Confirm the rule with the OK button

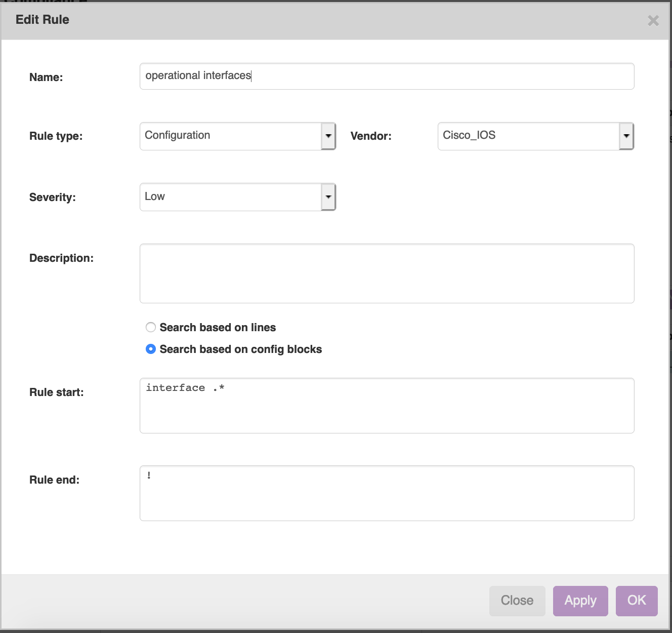tap(636, 601)
